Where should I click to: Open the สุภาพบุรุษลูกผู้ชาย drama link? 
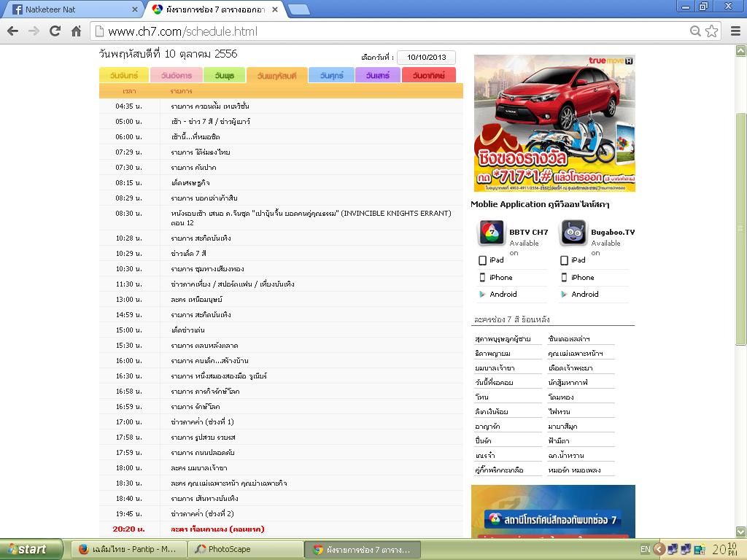pos(503,339)
